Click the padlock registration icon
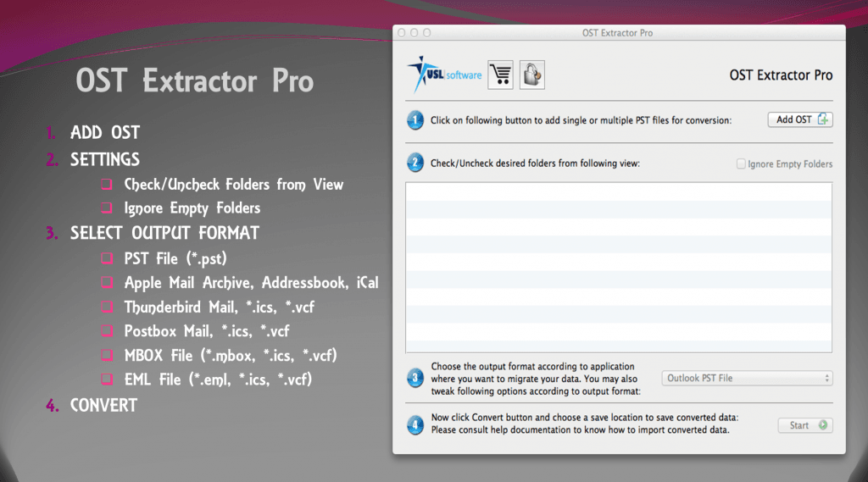 pyautogui.click(x=531, y=75)
